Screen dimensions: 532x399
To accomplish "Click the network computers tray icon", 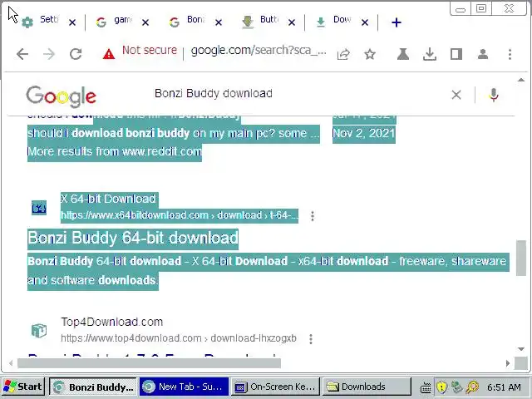I will [x=456, y=387].
